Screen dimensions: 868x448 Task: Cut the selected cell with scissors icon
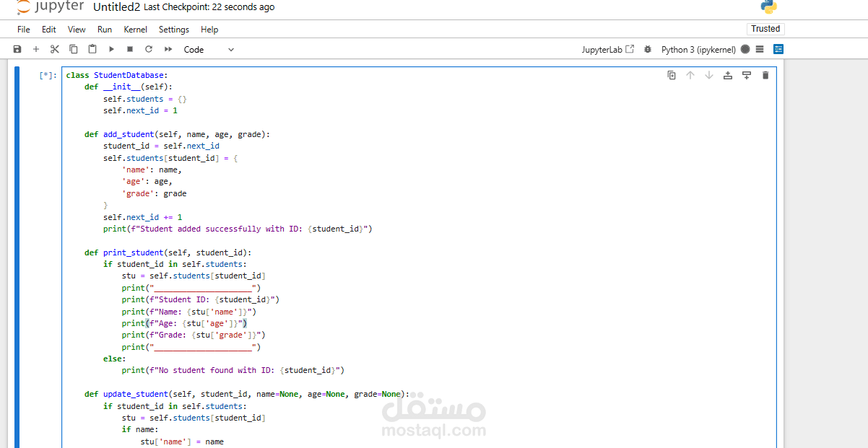(x=55, y=49)
